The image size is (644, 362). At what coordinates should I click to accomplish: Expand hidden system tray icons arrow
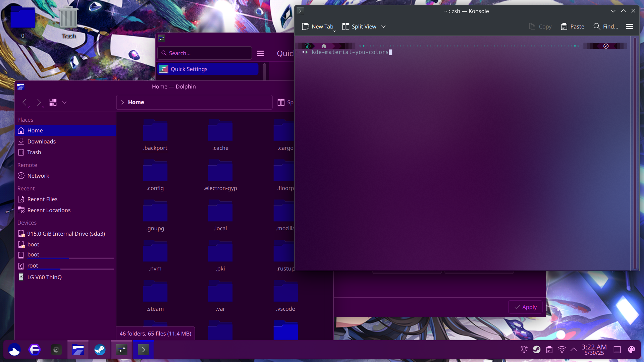[574, 350]
